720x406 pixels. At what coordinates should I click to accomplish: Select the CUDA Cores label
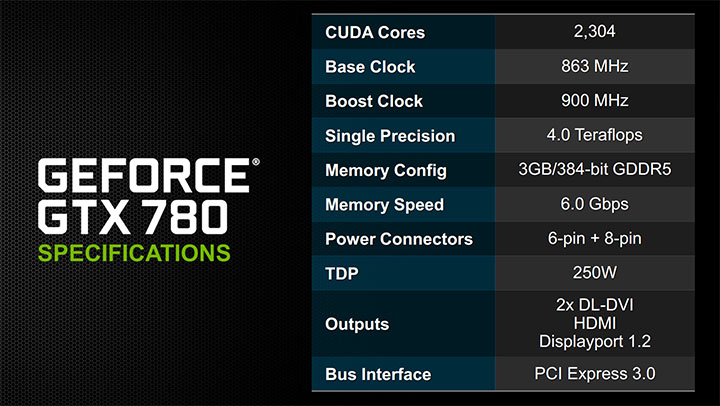click(375, 33)
